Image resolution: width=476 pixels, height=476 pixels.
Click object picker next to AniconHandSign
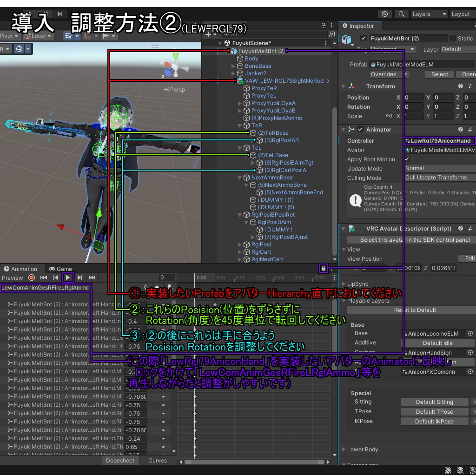click(470, 352)
